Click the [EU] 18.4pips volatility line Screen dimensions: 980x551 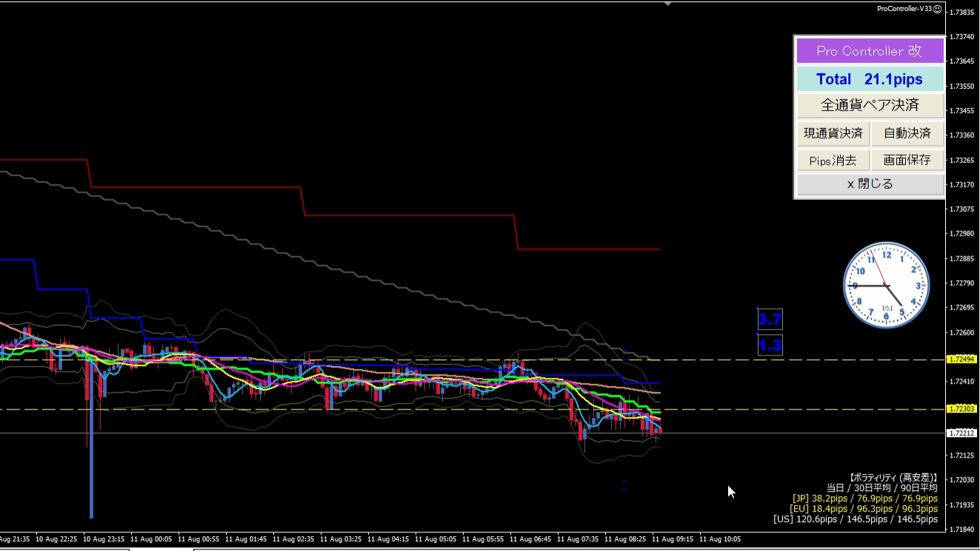coord(864,509)
